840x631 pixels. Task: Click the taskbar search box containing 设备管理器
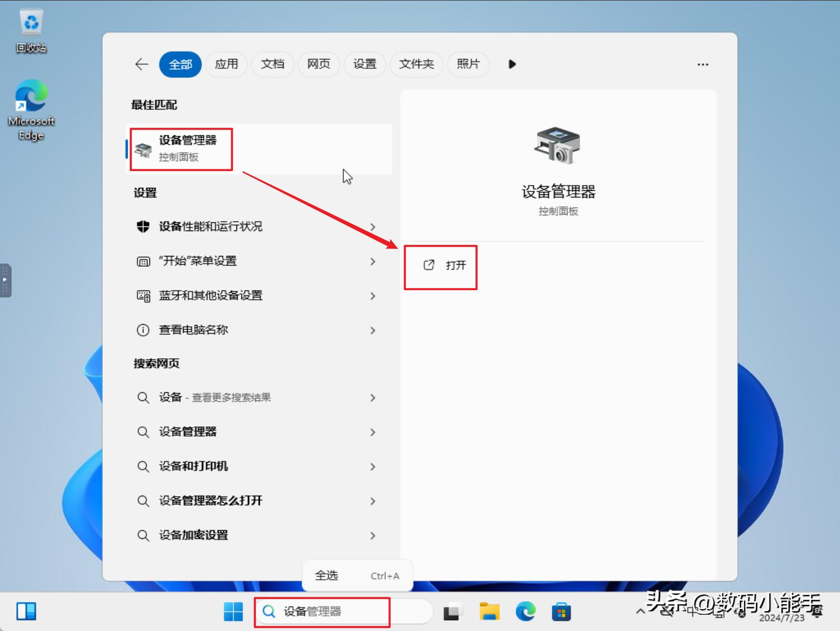(x=344, y=611)
